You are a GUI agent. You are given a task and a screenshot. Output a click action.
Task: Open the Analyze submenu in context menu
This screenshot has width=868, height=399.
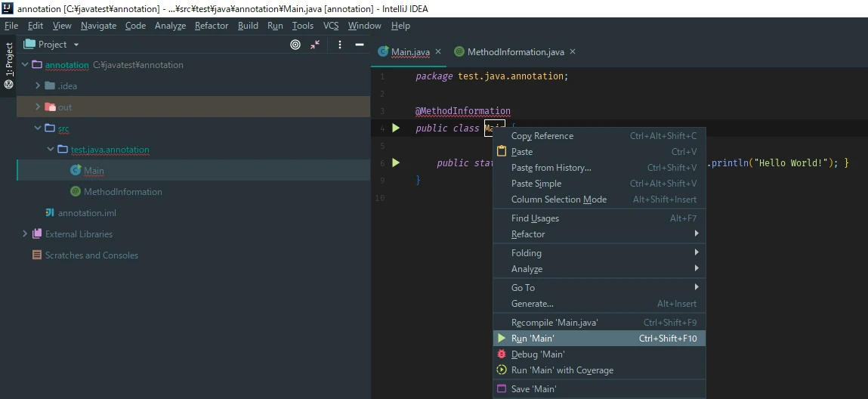(600, 269)
